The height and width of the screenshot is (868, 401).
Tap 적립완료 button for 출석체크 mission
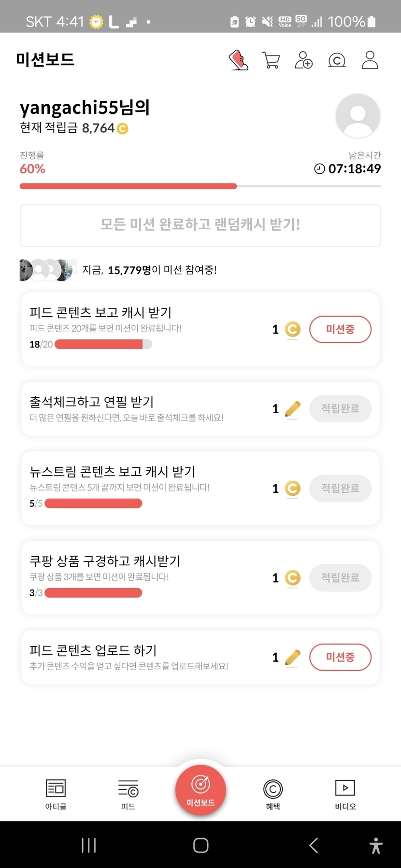340,409
